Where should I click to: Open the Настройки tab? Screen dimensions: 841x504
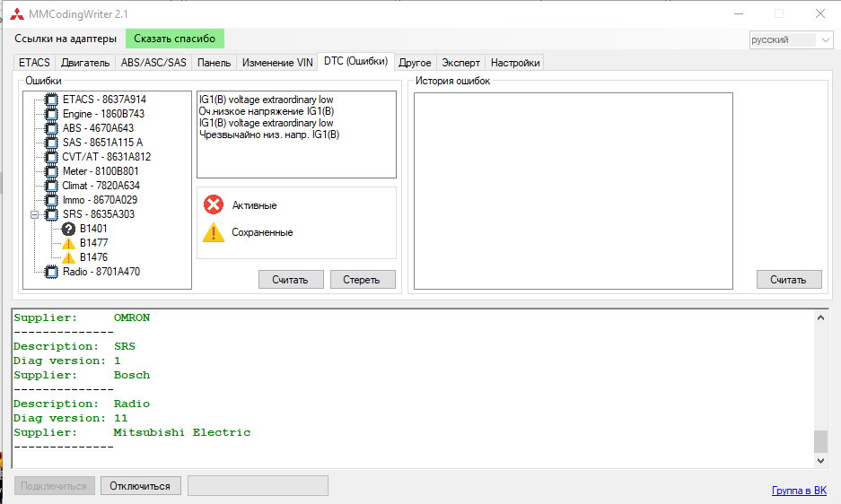[x=515, y=63]
